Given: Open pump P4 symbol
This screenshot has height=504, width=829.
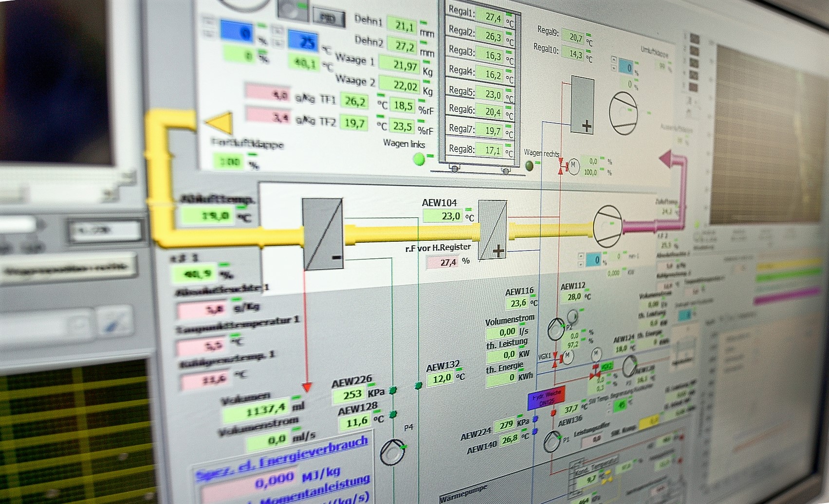Looking at the screenshot, I should click(392, 452).
